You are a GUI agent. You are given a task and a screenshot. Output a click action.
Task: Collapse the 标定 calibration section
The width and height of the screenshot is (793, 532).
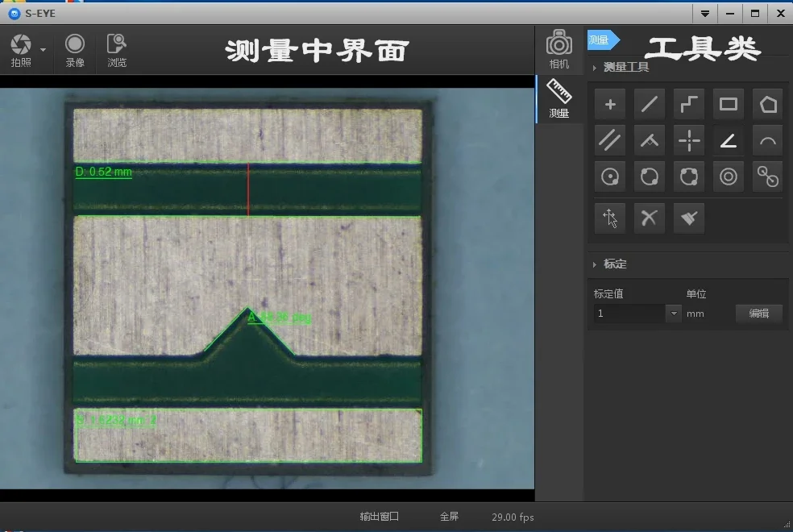[x=595, y=264]
